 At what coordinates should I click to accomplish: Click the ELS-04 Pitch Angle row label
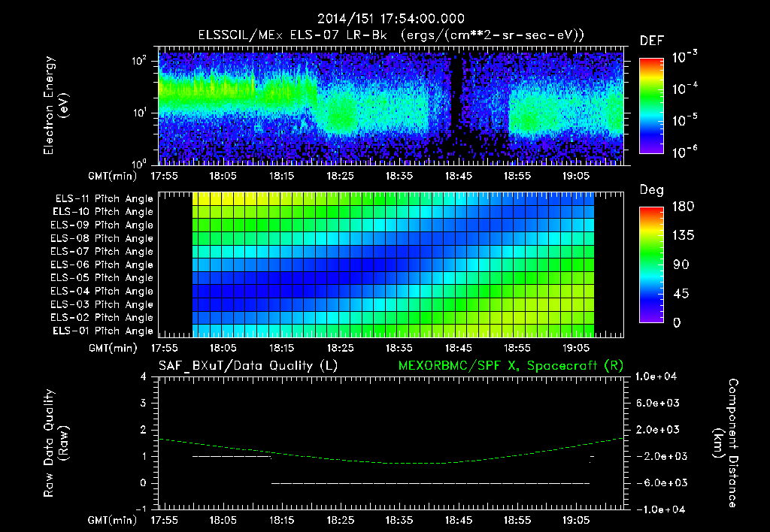tap(102, 291)
